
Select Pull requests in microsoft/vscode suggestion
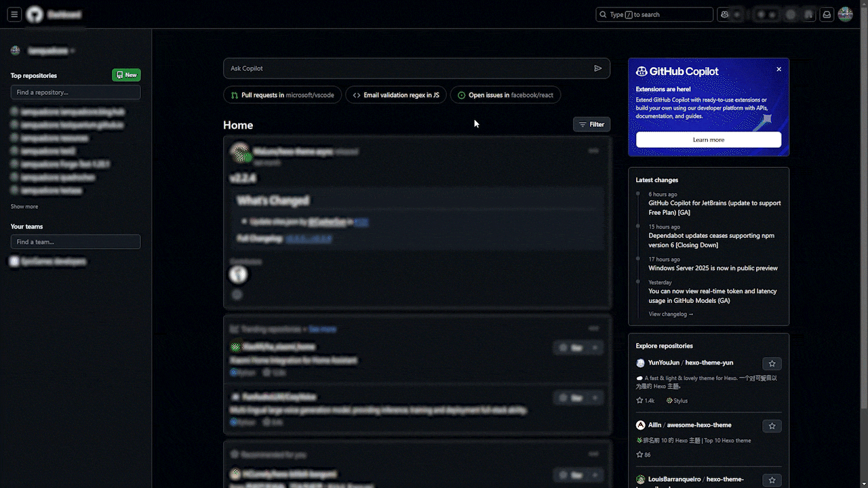282,96
